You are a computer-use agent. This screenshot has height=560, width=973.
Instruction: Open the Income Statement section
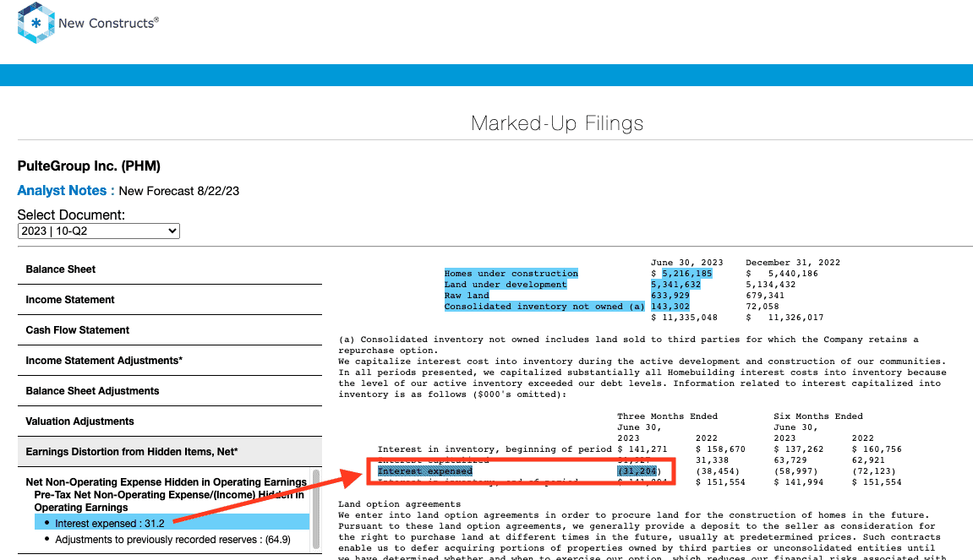pyautogui.click(x=169, y=300)
